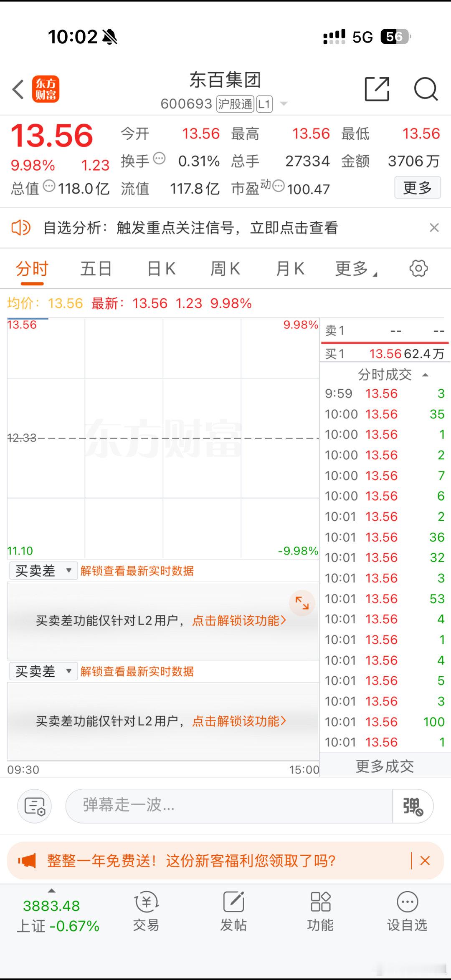This screenshot has height=980, width=451.
Task: Tap the large 13.56 current price
Action: pos(52,135)
